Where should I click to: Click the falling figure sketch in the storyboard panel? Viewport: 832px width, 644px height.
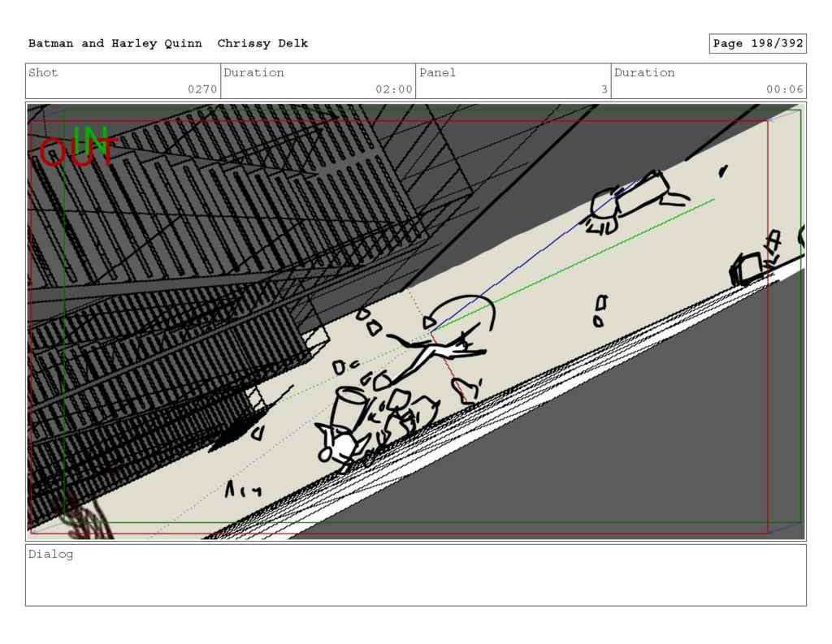tap(436, 350)
